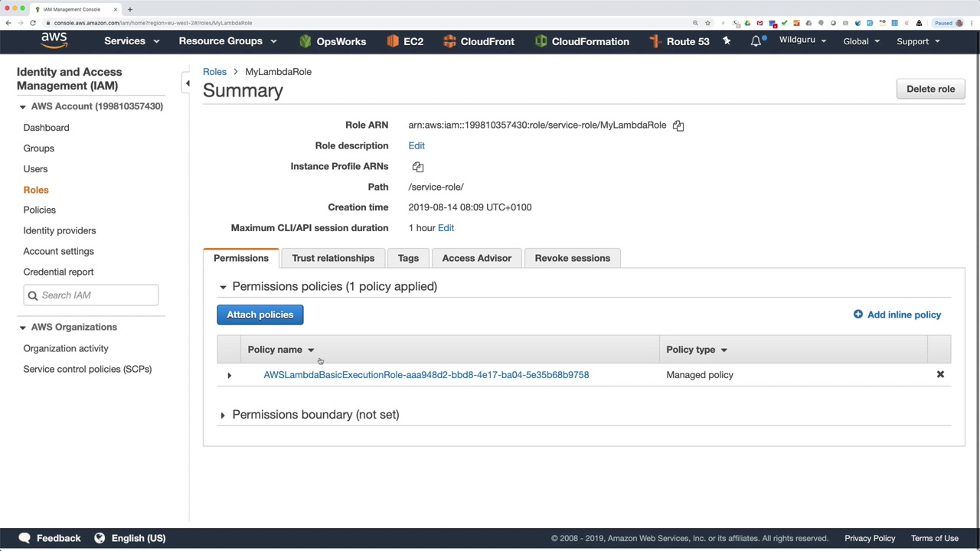Switch to the Permissions tab

pos(241,259)
